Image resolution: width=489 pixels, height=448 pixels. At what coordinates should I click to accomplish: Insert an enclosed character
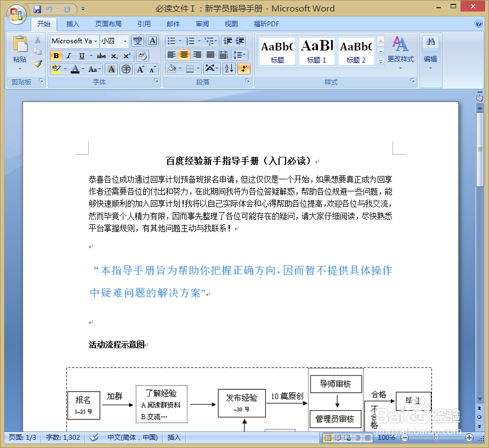(x=126, y=69)
